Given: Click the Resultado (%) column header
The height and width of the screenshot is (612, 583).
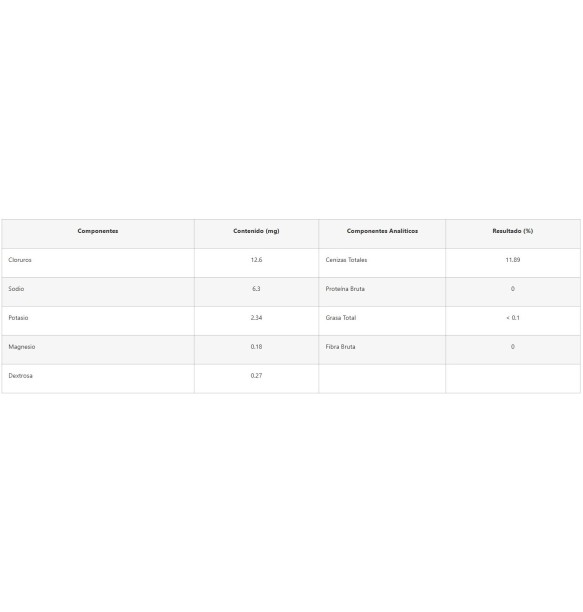Looking at the screenshot, I should click(512, 231).
